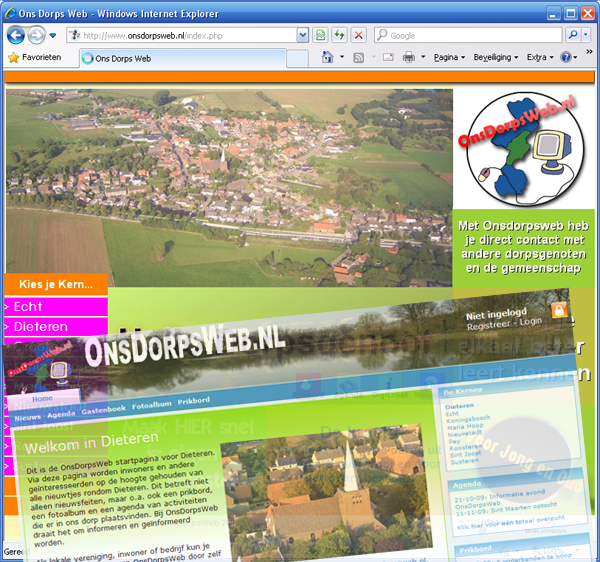Screen dimensions: 600x562
Task: Open the Pagina menu
Action: coord(449,57)
